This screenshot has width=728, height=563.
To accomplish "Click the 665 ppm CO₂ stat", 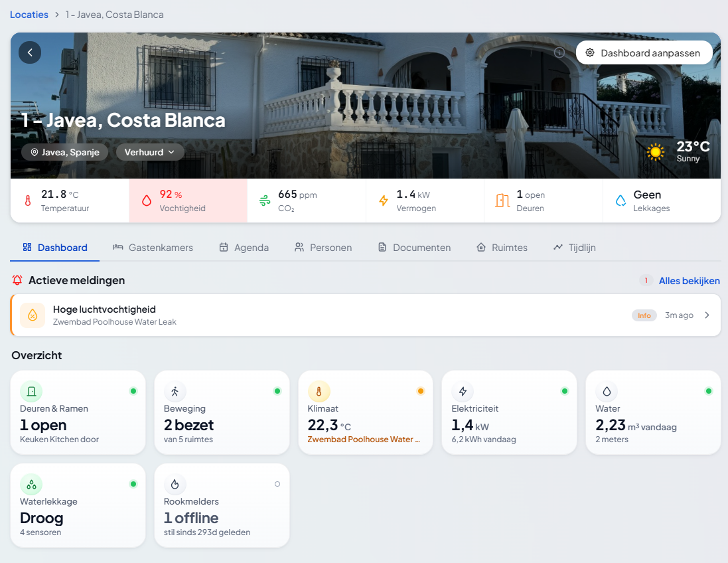I will coord(307,201).
